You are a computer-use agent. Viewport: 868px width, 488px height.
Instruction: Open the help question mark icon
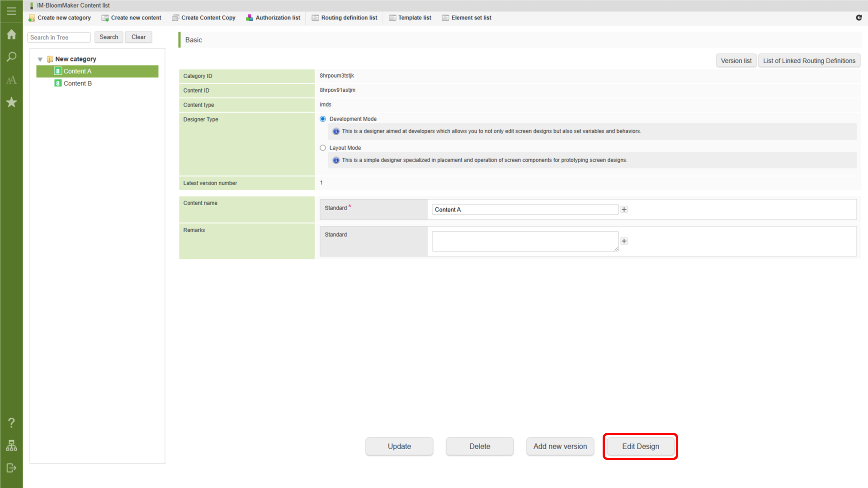[x=11, y=423]
